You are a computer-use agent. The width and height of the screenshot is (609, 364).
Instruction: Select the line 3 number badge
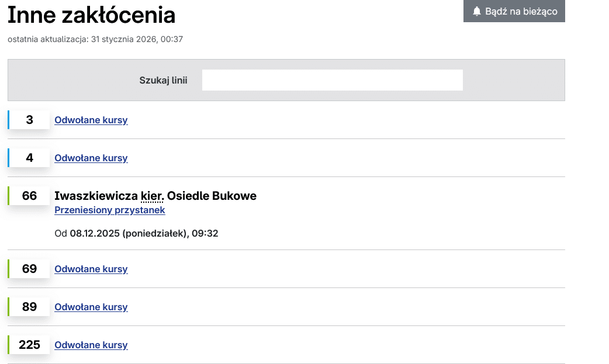pyautogui.click(x=29, y=120)
